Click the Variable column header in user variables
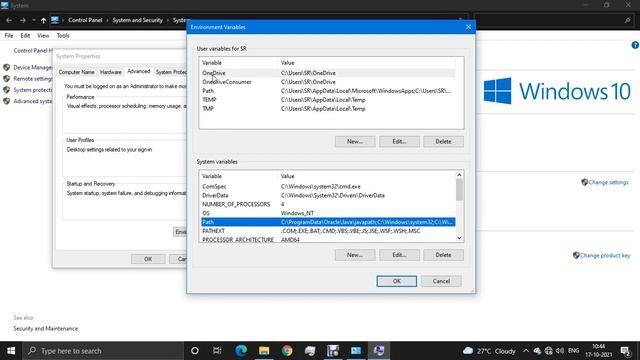The height and width of the screenshot is (360, 640). tap(239, 63)
